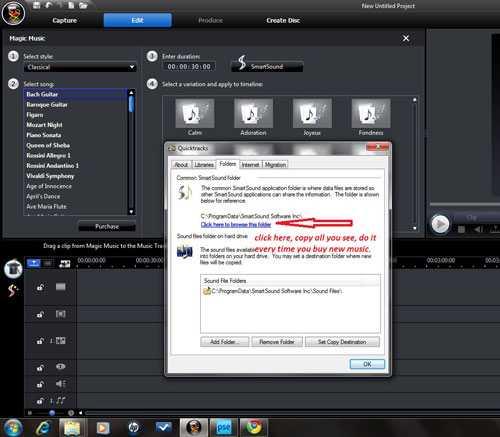Click the SmartSound button

(x=267, y=66)
